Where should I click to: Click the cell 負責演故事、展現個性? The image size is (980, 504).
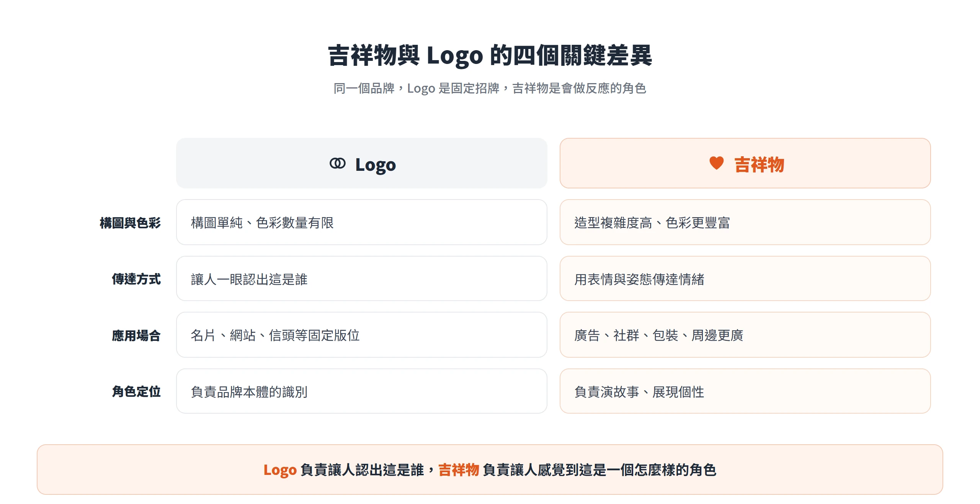point(745,391)
